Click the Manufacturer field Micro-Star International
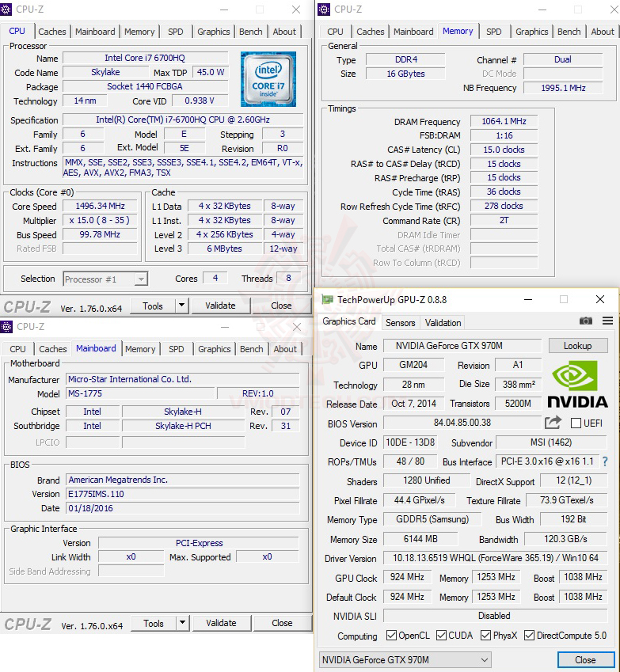The width and height of the screenshot is (620, 672). (x=183, y=379)
